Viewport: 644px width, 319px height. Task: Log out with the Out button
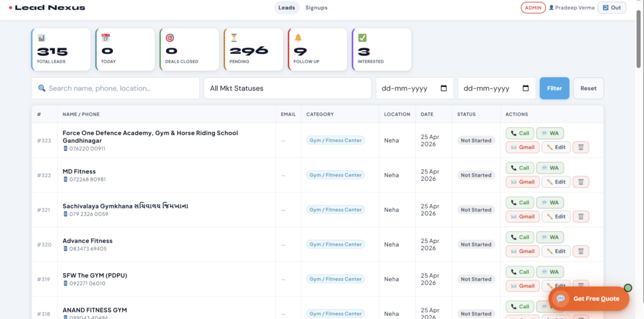(x=611, y=8)
